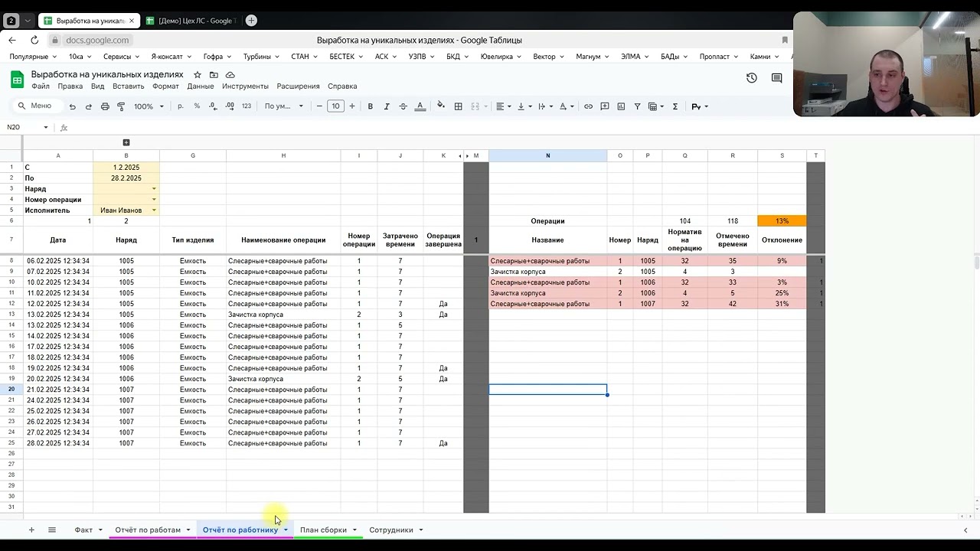This screenshot has width=980, height=551.
Task: Open cell borders menu
Action: (458, 106)
